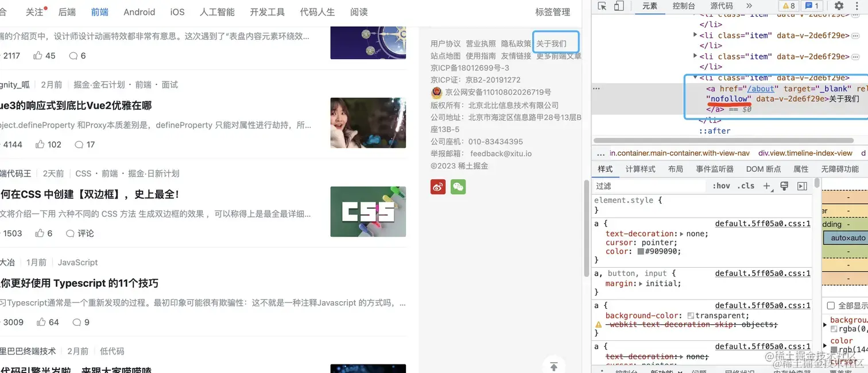Switch to the 控制台 tab

coord(684,6)
